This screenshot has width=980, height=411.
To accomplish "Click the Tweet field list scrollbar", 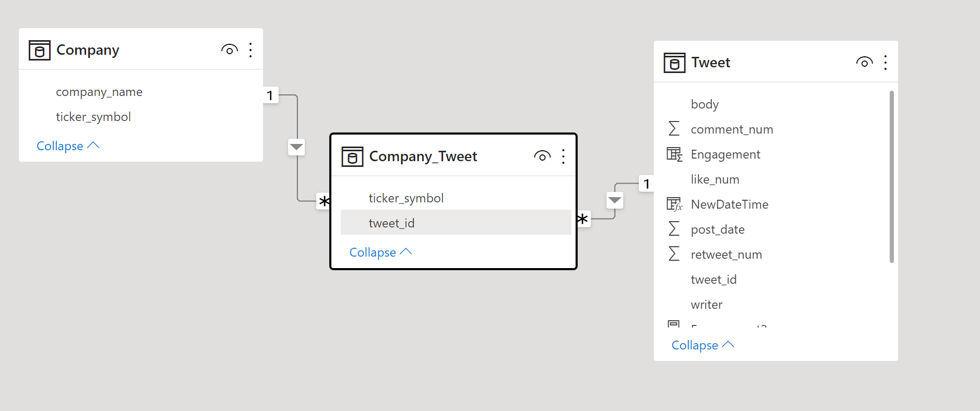I will click(892, 177).
